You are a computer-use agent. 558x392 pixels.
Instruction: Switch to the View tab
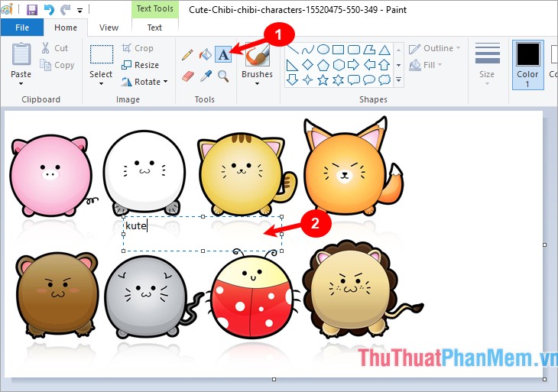point(109,28)
